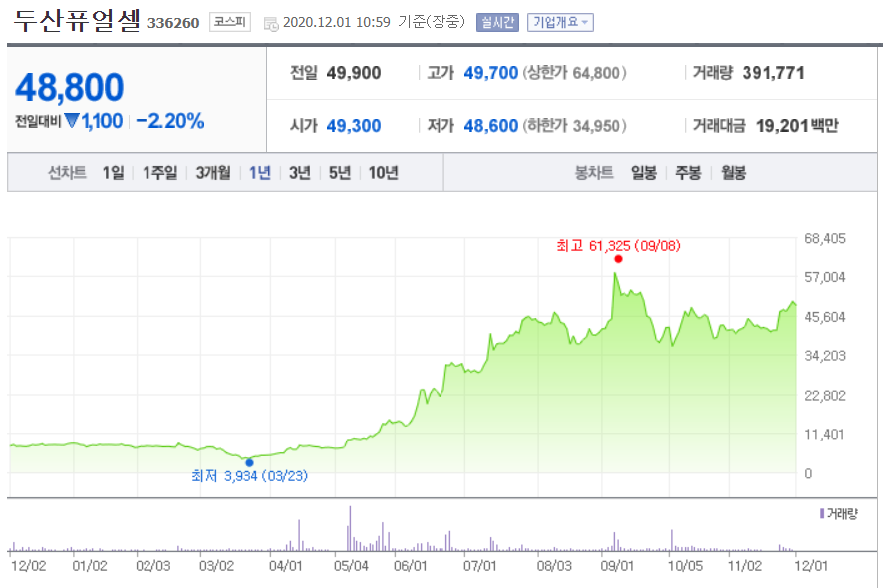Open the 기업개요 dropdown
883x588 pixels.
(x=559, y=22)
